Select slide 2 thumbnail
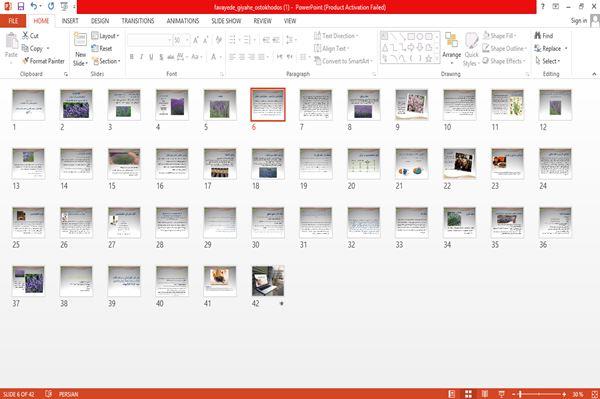The height and width of the screenshot is (399, 600). [x=76, y=105]
